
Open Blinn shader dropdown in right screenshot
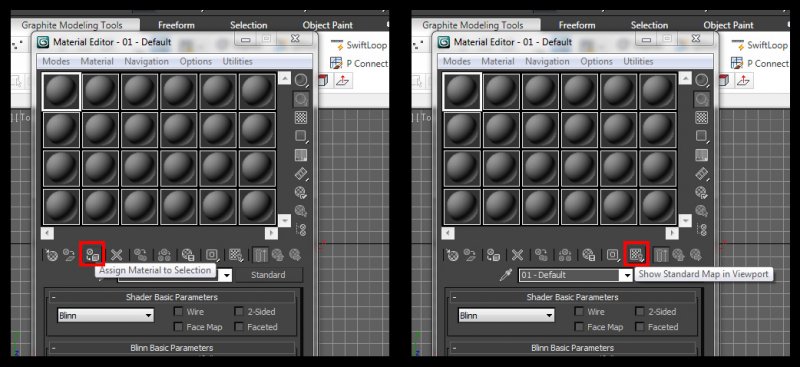[506, 315]
